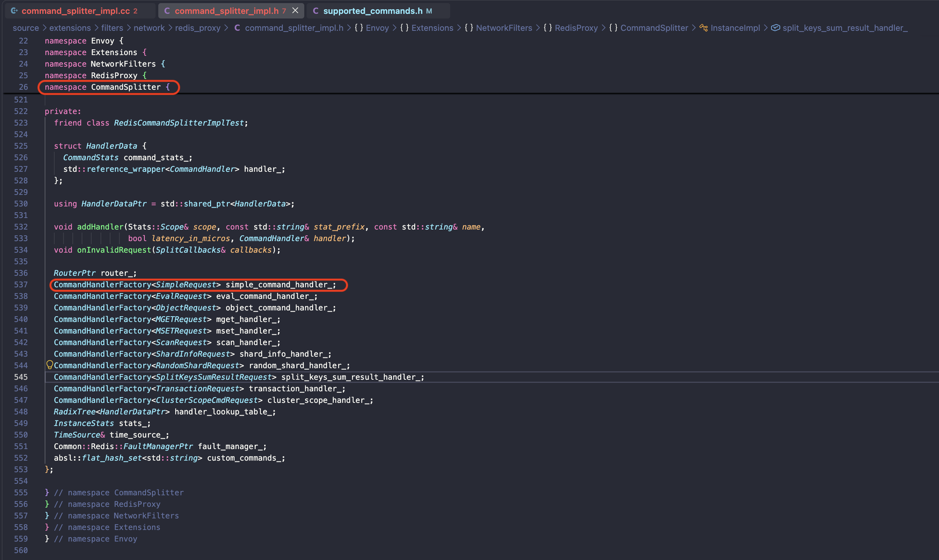
Task: Click 'latency_in_micros' parameter on line 533
Action: [x=191, y=238]
